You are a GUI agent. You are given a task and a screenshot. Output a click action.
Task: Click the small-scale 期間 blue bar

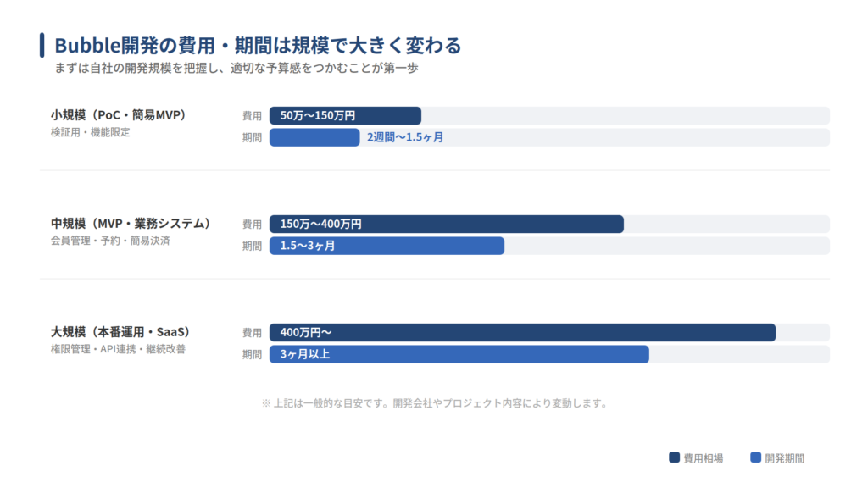314,137
